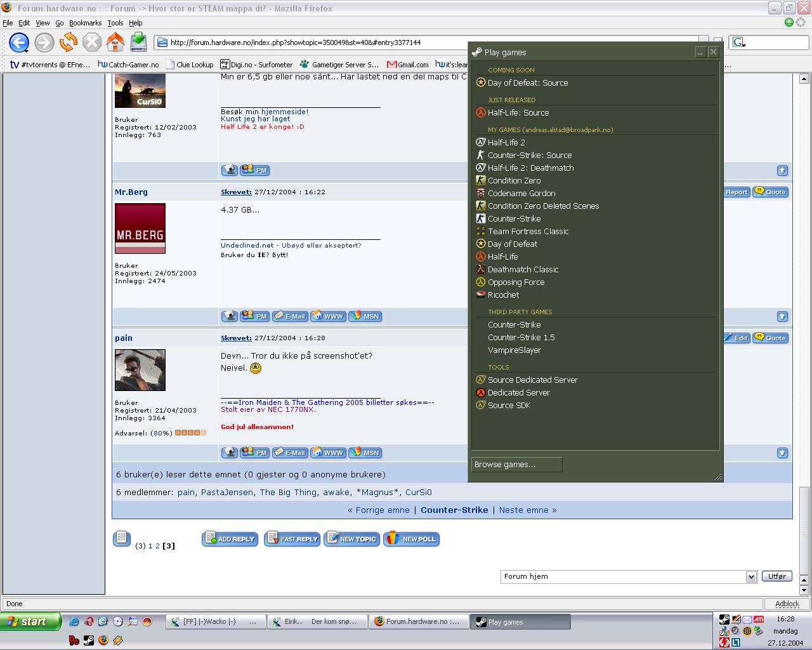
Task: Click the URL address bar field
Action: click(x=431, y=43)
